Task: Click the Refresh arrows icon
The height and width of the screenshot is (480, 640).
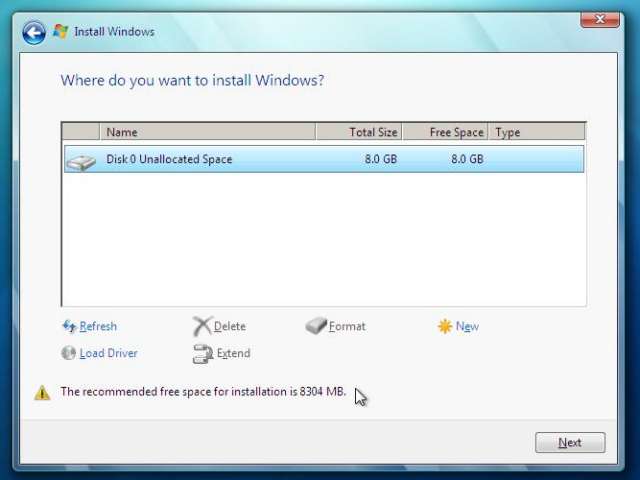Action: [x=69, y=326]
